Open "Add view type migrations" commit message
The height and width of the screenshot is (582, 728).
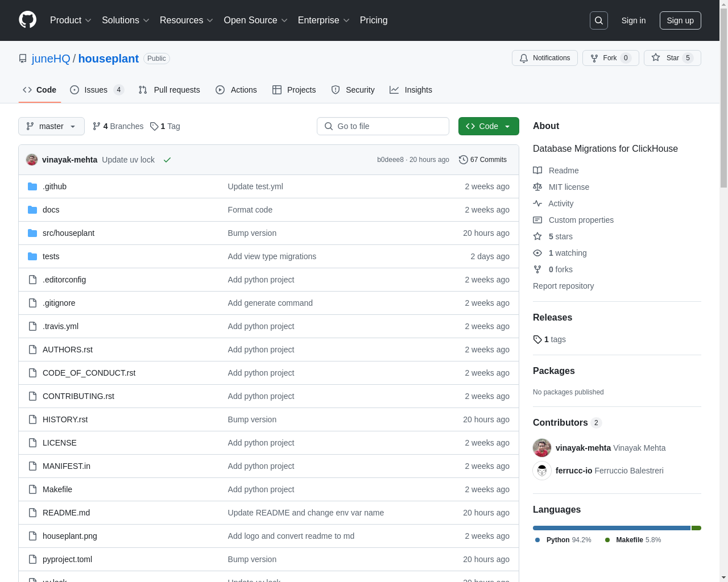[272, 256]
